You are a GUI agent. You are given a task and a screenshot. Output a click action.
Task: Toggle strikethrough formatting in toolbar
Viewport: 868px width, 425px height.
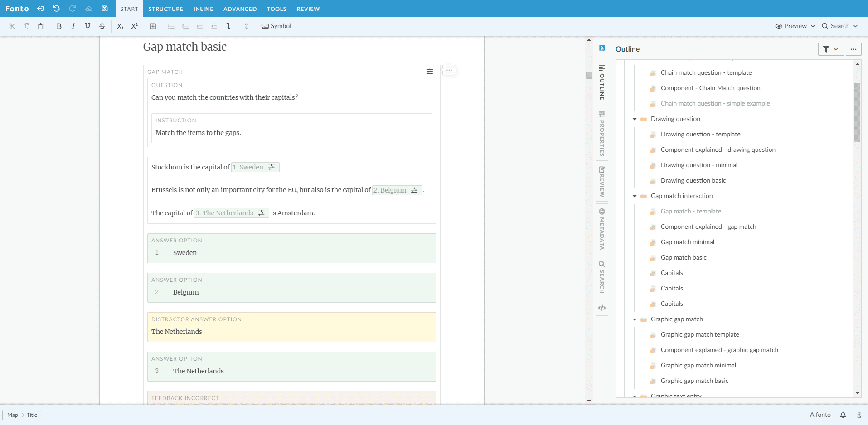[x=102, y=26]
